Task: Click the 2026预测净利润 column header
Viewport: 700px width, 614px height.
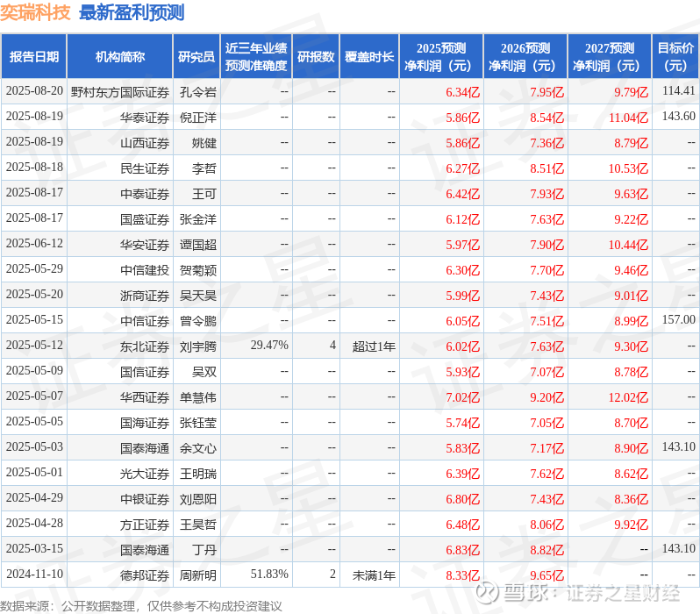Action: [525, 57]
